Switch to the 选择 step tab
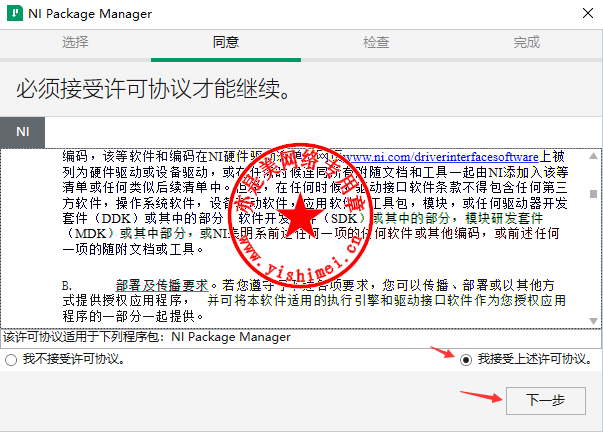This screenshot has height=432, width=603. pos(75,42)
